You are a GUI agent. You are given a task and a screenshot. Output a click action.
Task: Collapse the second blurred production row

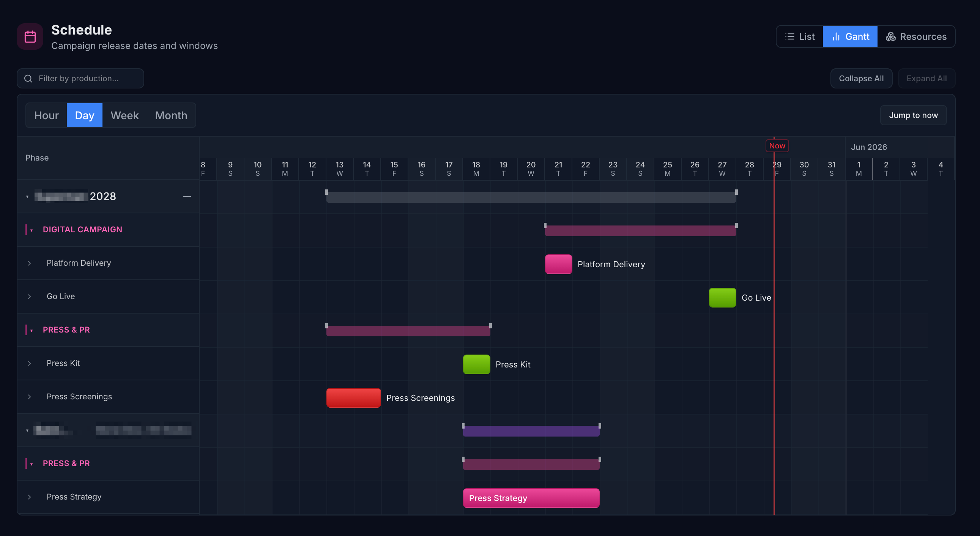tap(27, 430)
